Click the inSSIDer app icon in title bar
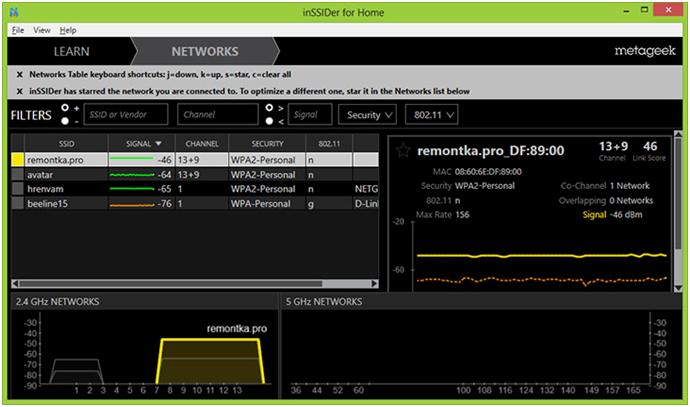690x407 pixels. (14, 12)
